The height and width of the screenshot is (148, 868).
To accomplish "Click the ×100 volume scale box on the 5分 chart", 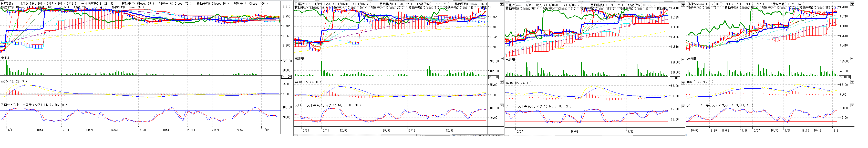I will tap(286, 77).
